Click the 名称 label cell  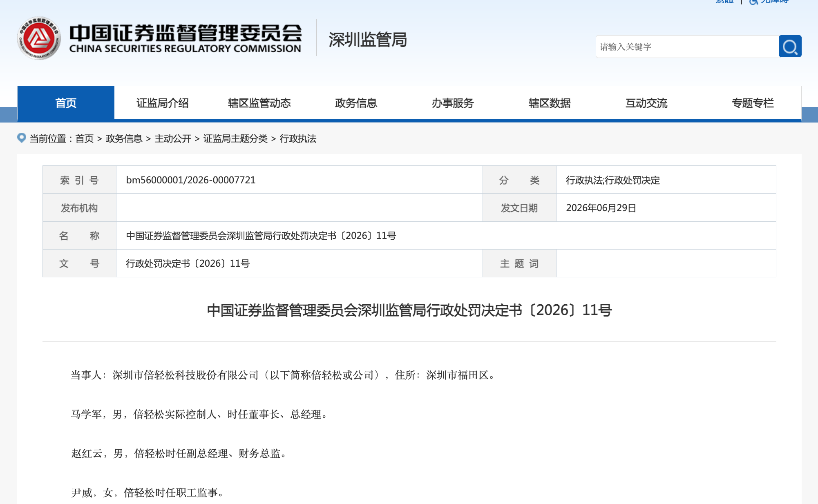[79, 235]
